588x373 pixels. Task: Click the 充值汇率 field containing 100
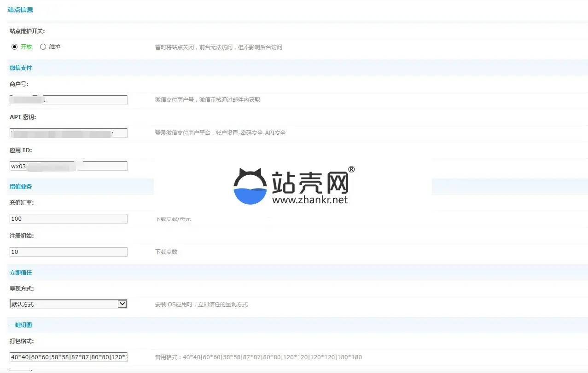[x=68, y=219]
